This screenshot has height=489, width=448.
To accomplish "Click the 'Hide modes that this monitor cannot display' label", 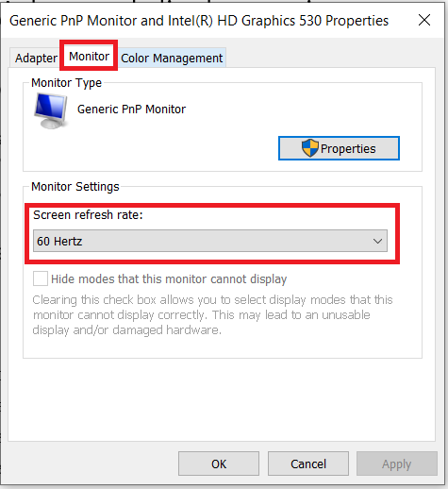I will point(169,279).
